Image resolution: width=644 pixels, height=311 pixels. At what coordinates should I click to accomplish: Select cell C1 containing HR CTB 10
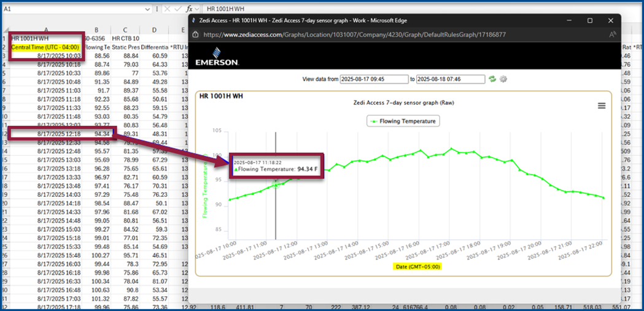point(125,38)
